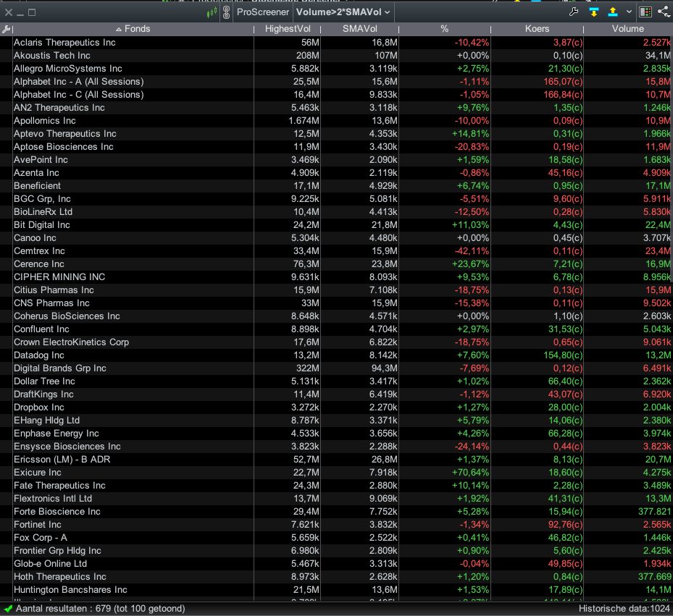The image size is (673, 616).
Task: Open the column wrench icon left of Fonds
Action: point(6,29)
